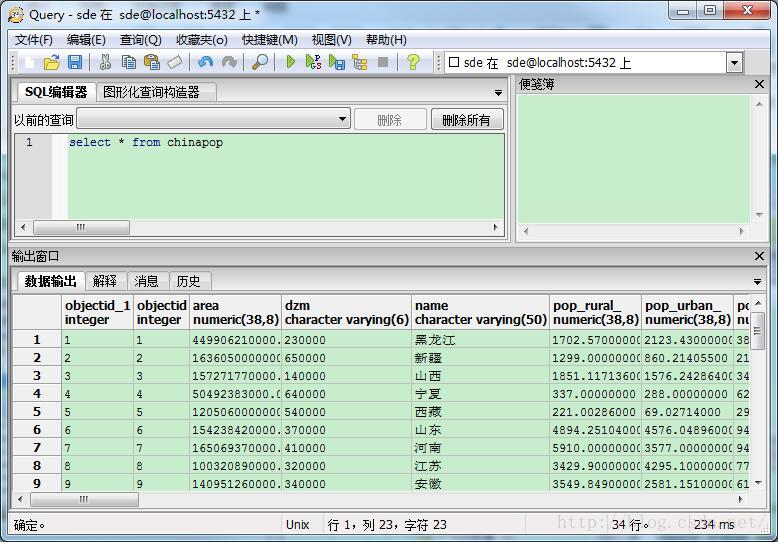Click inside the 便笺簿 scratch pad area
Screen dimensions: 778x542
pyautogui.click(x=634, y=159)
